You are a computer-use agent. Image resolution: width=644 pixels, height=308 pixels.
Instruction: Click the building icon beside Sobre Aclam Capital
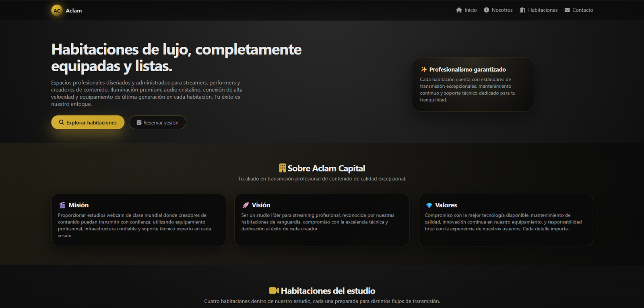point(283,168)
